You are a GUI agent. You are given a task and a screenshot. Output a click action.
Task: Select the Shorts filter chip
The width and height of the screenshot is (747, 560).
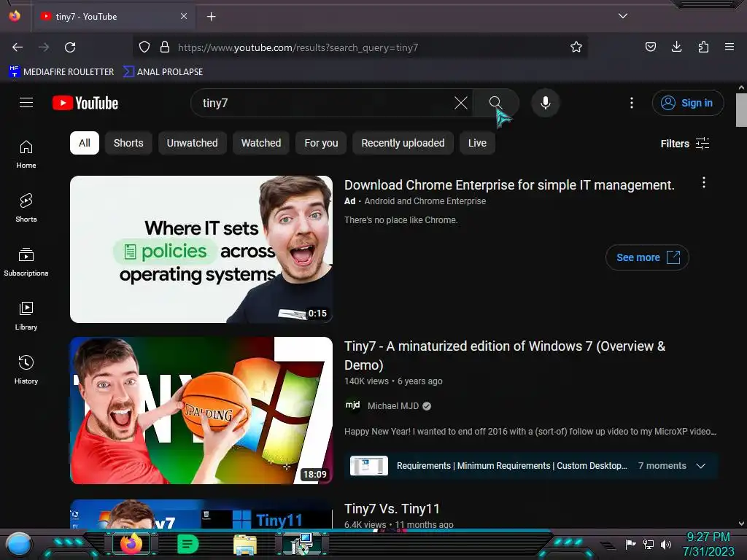click(128, 143)
